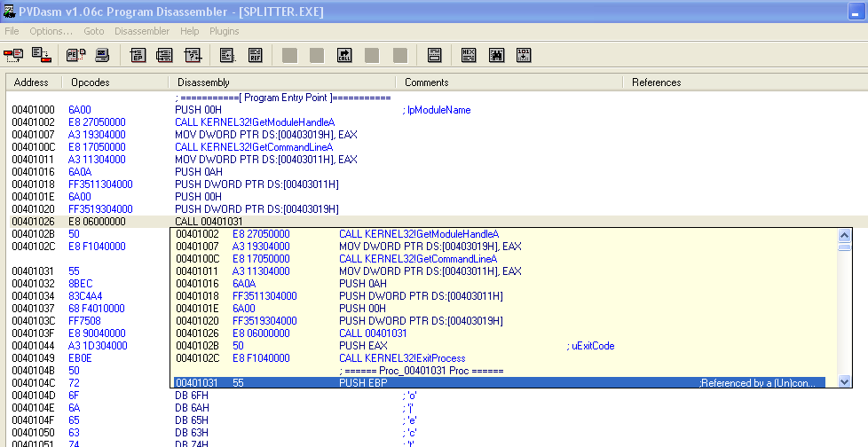This screenshot has width=868, height=447.
Task: Click the popup scrollbar up arrow
Action: 844,235
